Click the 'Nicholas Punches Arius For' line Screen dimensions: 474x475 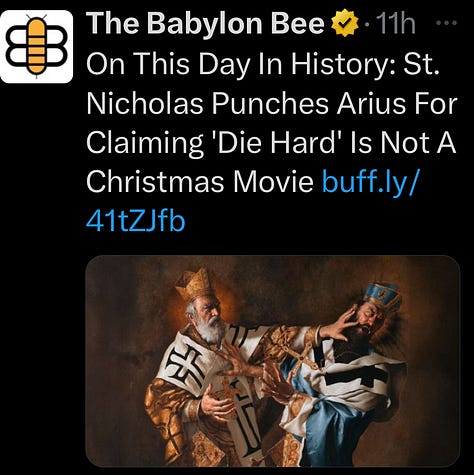pyautogui.click(x=271, y=103)
